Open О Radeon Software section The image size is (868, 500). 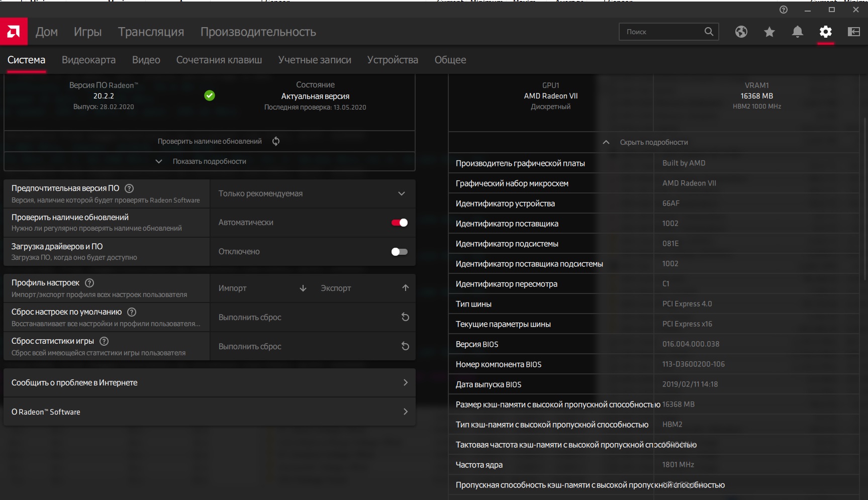tap(210, 412)
